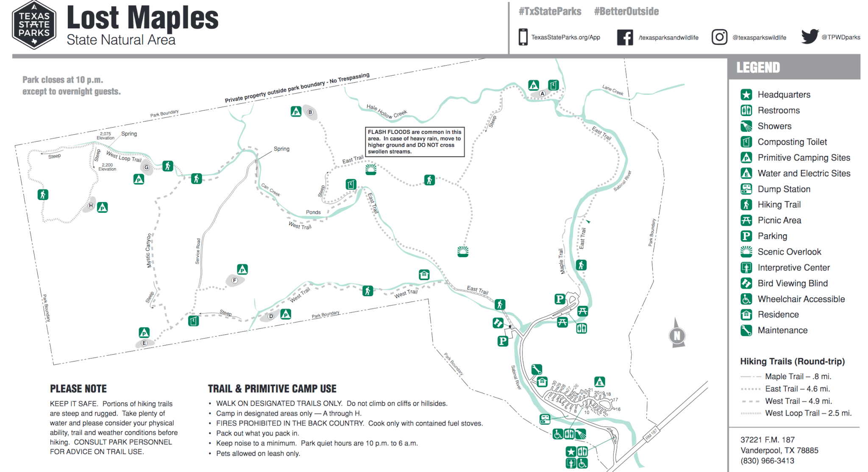Click 'West Loop Trail – 2.5 mi.' entry
Screen dimensions: 868x472
[808, 413]
